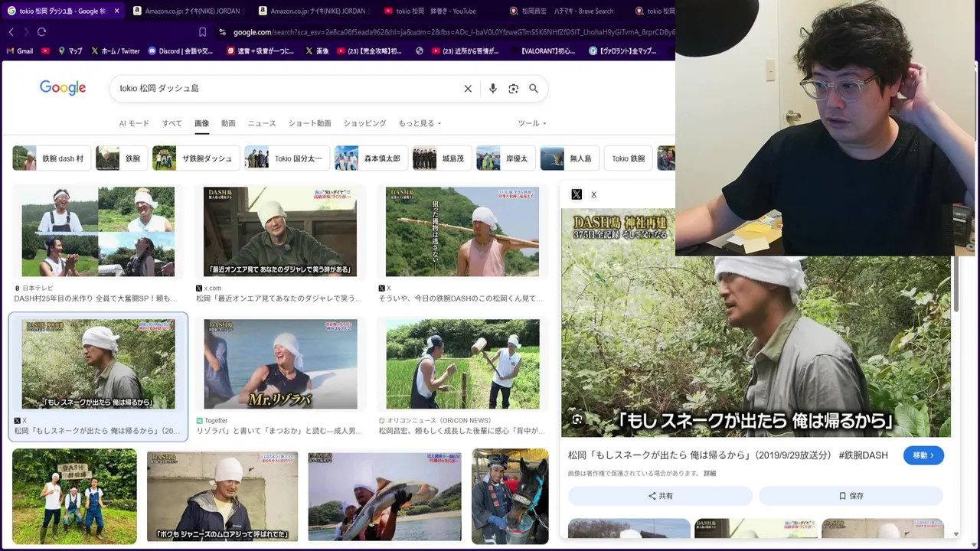Click the 保存 save button

pos(851,496)
